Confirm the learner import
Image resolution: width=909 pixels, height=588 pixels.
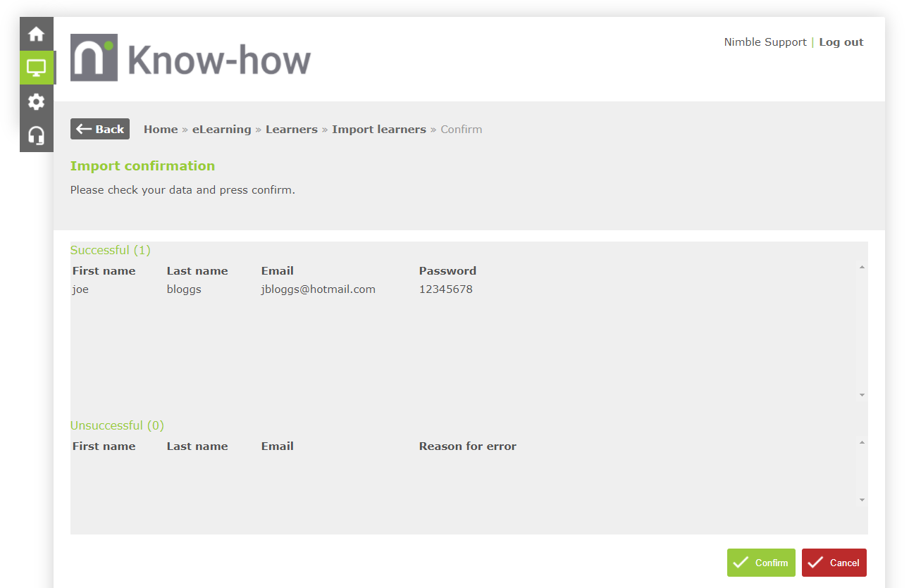click(x=761, y=563)
